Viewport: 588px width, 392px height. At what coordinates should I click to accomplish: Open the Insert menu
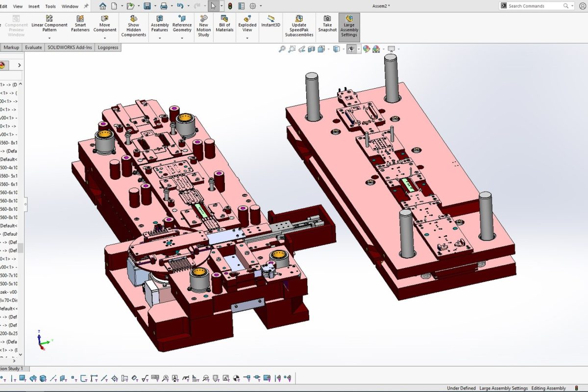(34, 6)
